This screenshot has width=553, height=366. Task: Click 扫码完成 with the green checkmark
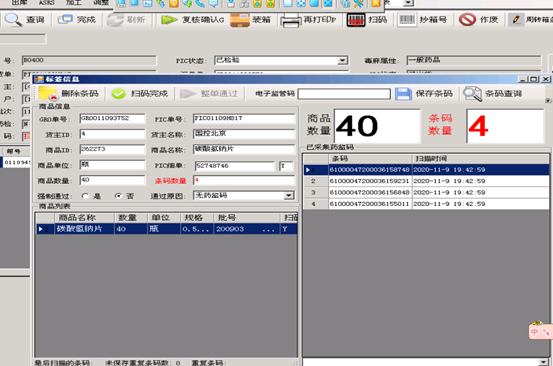click(140, 93)
